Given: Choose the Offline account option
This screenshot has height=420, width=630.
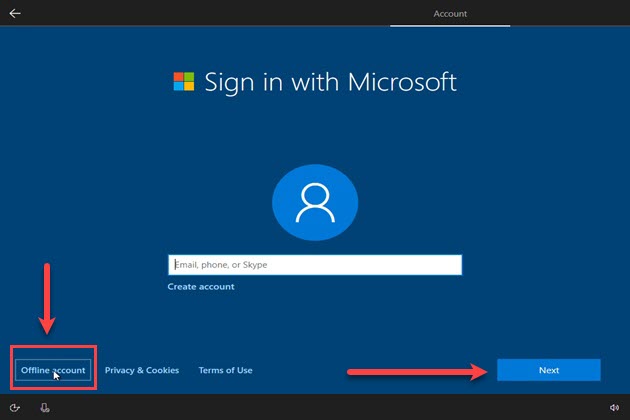Looking at the screenshot, I should [53, 370].
